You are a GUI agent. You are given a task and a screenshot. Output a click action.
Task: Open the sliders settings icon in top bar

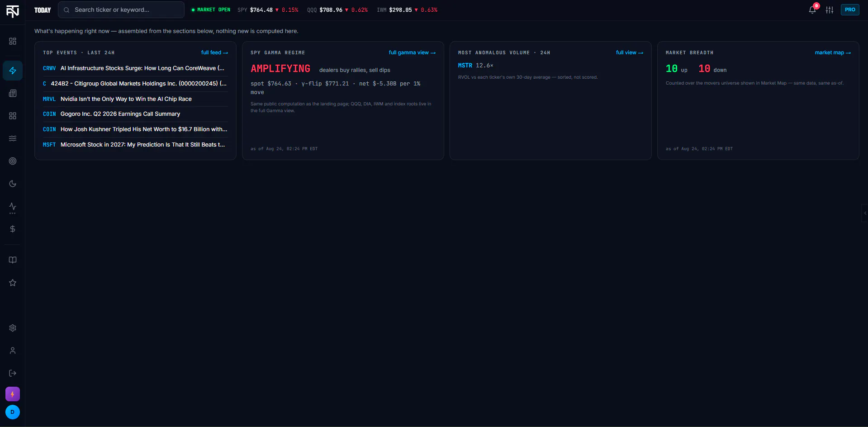click(x=830, y=10)
